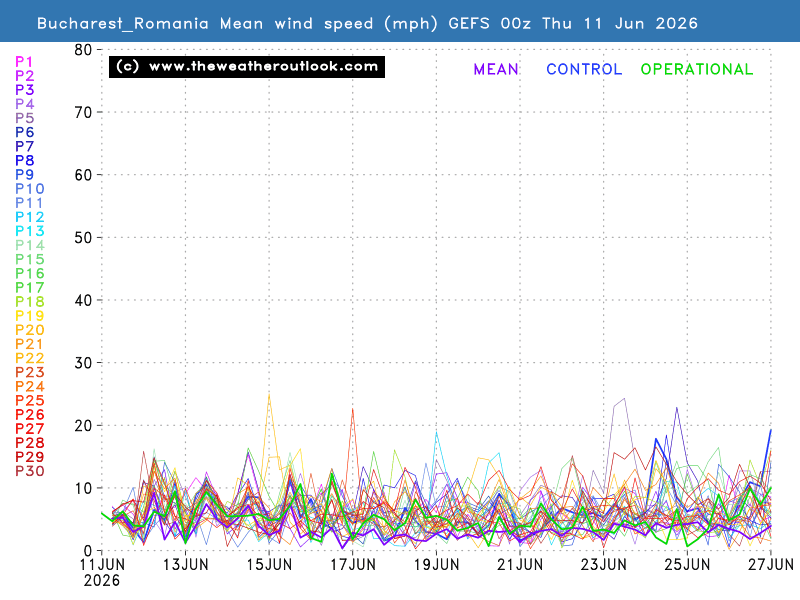Click the 25JUN x-axis date label
Image resolution: width=800 pixels, height=600 pixels.
687,565
